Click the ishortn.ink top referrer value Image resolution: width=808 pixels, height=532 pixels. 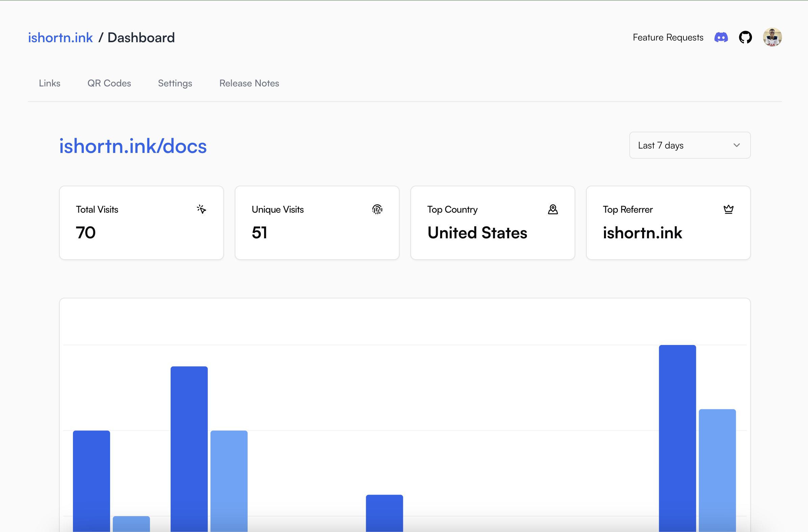[x=642, y=233]
